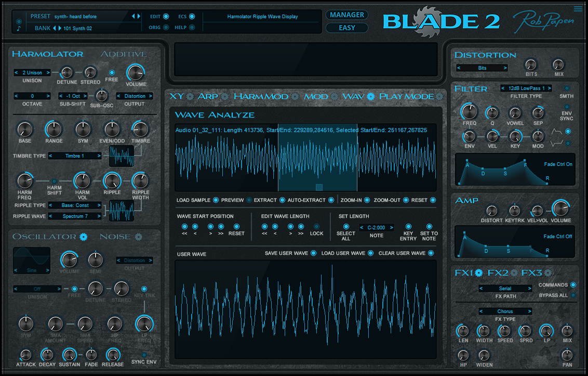Switch to the Additive tab
The image size is (588, 376).
pos(124,54)
